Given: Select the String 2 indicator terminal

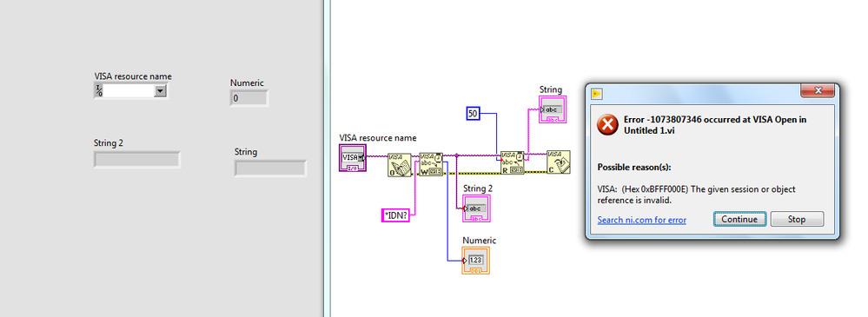Looking at the screenshot, I should point(477,208).
